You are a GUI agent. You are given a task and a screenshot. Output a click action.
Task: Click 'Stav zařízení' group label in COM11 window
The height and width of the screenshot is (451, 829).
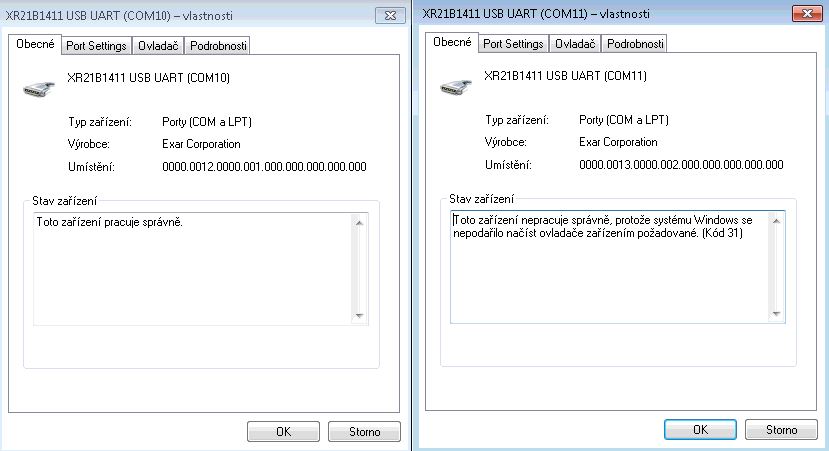[x=481, y=199]
